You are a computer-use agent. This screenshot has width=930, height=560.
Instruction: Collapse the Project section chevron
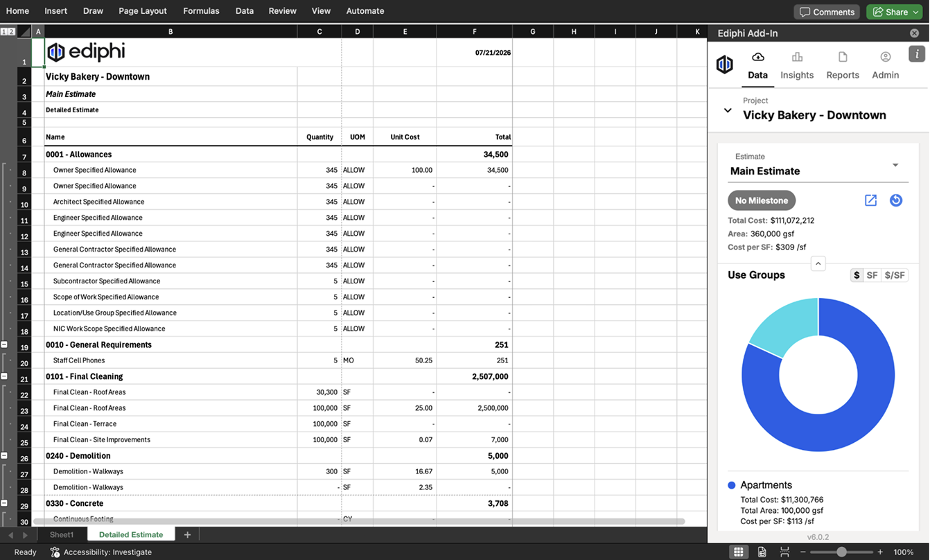coord(728,110)
